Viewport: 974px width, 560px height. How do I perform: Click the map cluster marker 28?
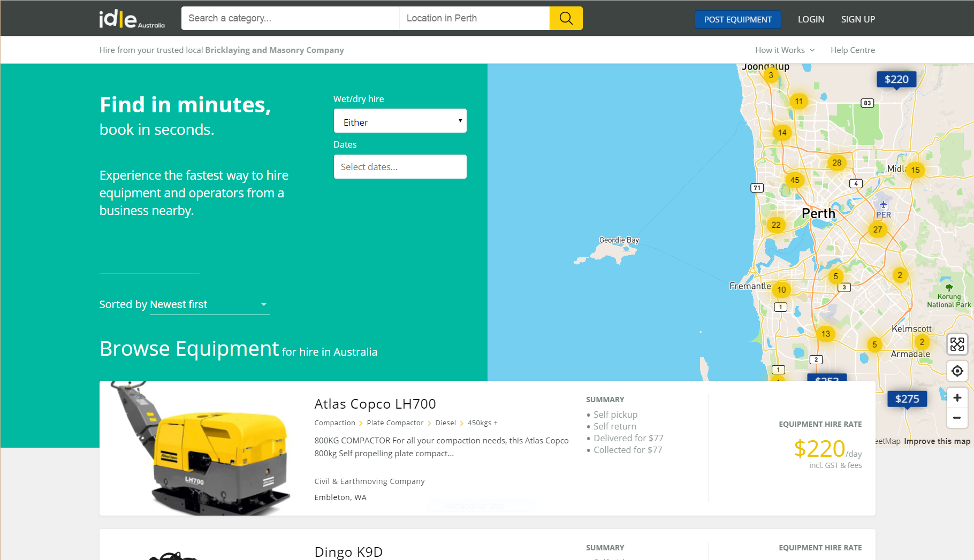click(x=837, y=163)
